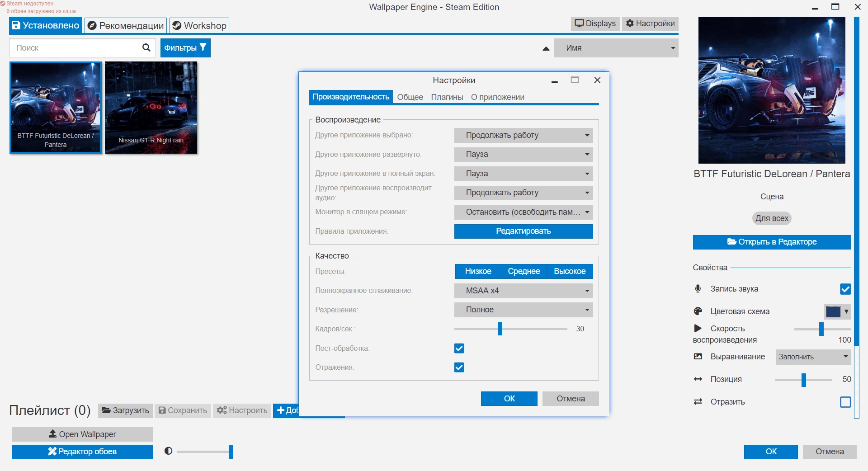Viewport: 868px width, 471px height.
Task: Click the sort direction arrow icon
Action: click(546, 48)
